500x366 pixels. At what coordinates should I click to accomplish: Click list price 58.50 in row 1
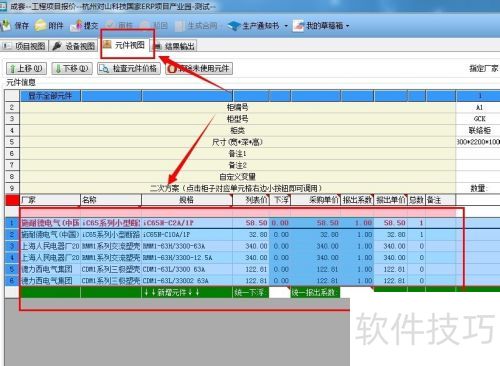pos(251,223)
